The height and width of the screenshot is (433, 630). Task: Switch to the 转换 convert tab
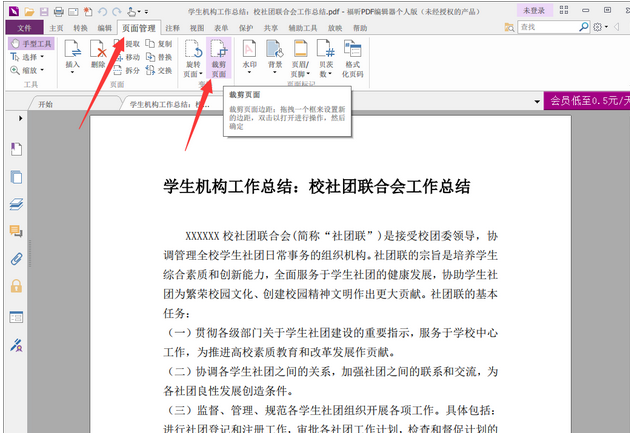click(80, 28)
